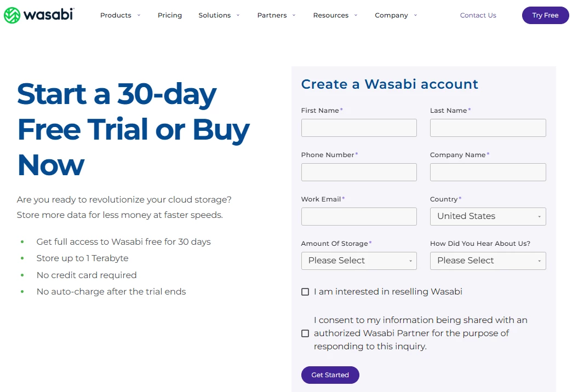
Task: Expand the Partners menu chevron
Action: 294,15
